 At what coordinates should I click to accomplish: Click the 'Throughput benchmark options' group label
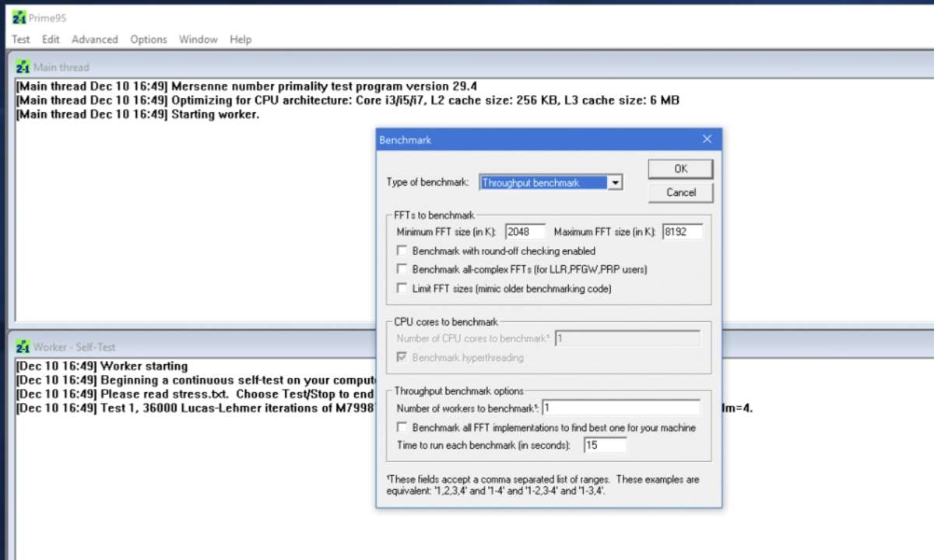pos(459,391)
